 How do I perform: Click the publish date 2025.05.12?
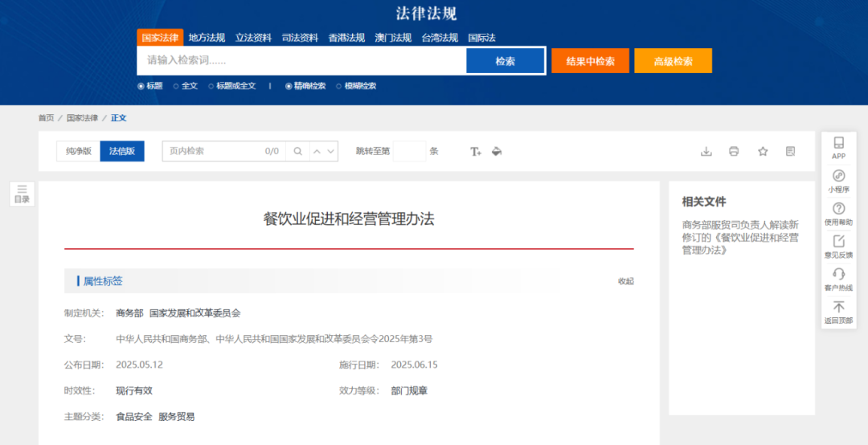pyautogui.click(x=139, y=365)
